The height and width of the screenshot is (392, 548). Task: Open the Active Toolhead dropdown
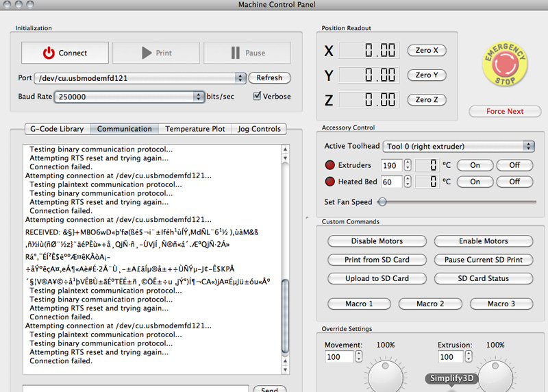pyautogui.click(x=458, y=146)
